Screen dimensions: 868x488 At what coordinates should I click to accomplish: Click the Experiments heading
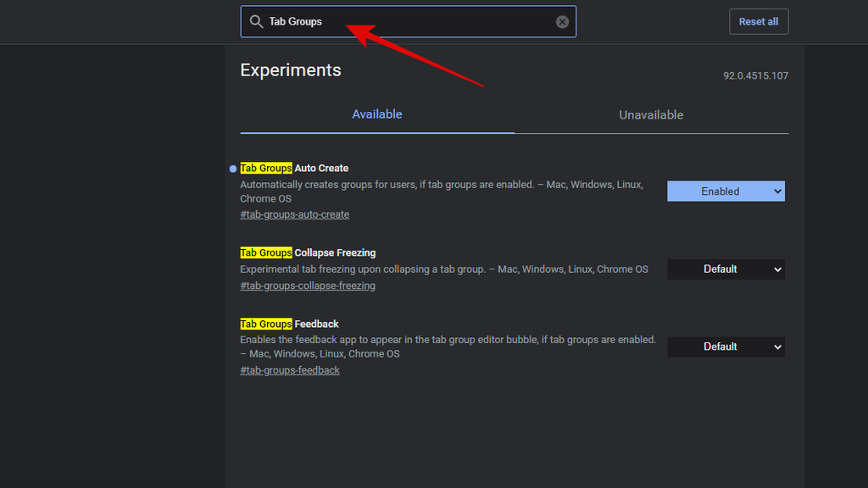291,70
